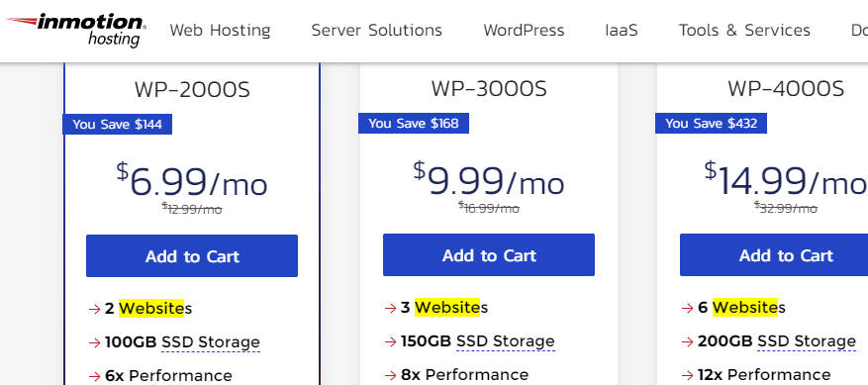This screenshot has width=868, height=385.
Task: Add the WP-3000S plan to cart
Action: coord(489,254)
